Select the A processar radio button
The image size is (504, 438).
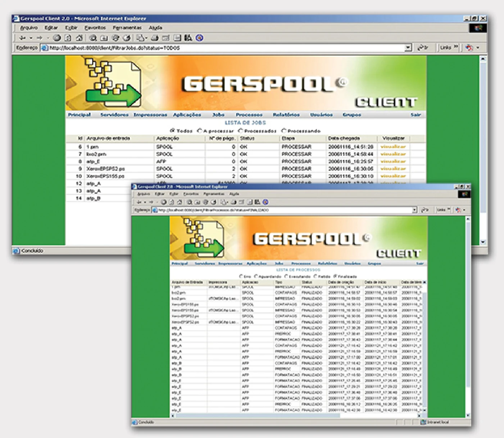pyautogui.click(x=200, y=131)
